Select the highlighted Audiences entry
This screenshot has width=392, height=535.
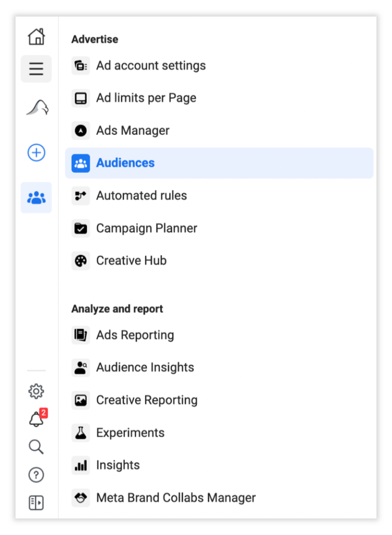pyautogui.click(x=219, y=163)
